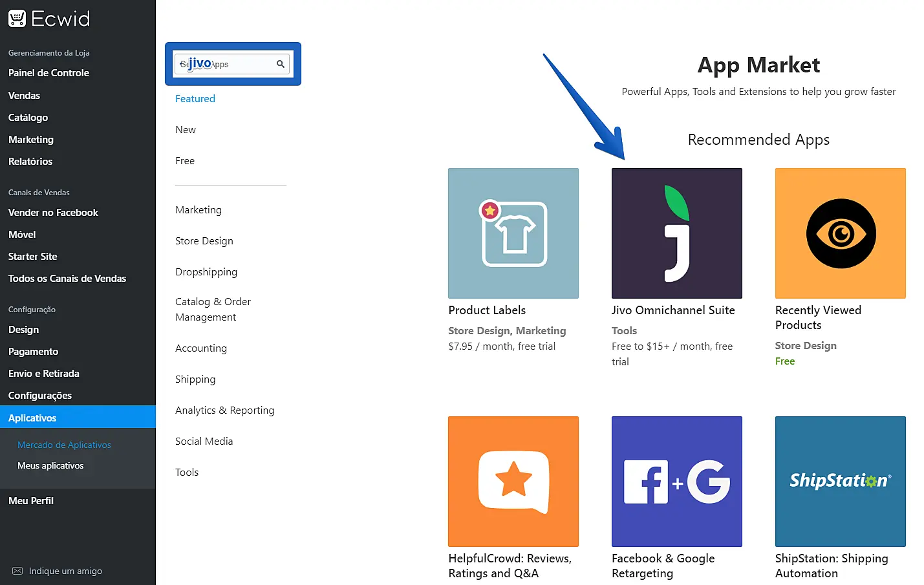
Task: Select the New apps category
Action: click(x=186, y=130)
